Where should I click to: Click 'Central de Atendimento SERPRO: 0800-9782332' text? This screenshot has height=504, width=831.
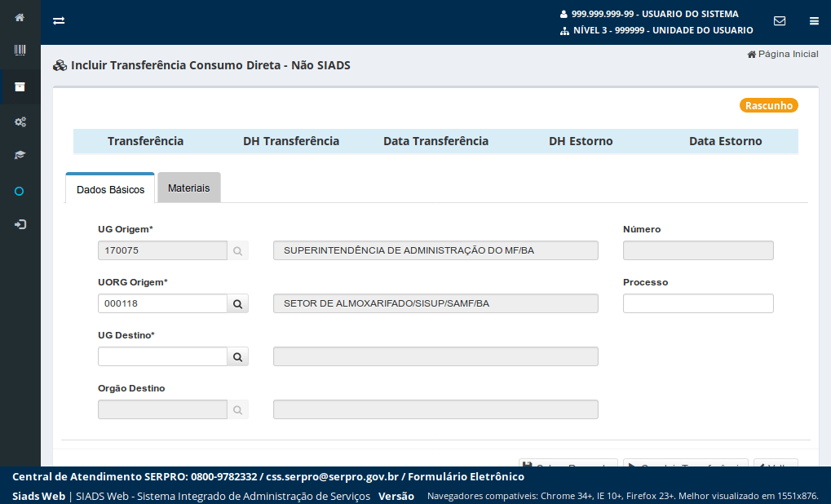[x=135, y=476]
